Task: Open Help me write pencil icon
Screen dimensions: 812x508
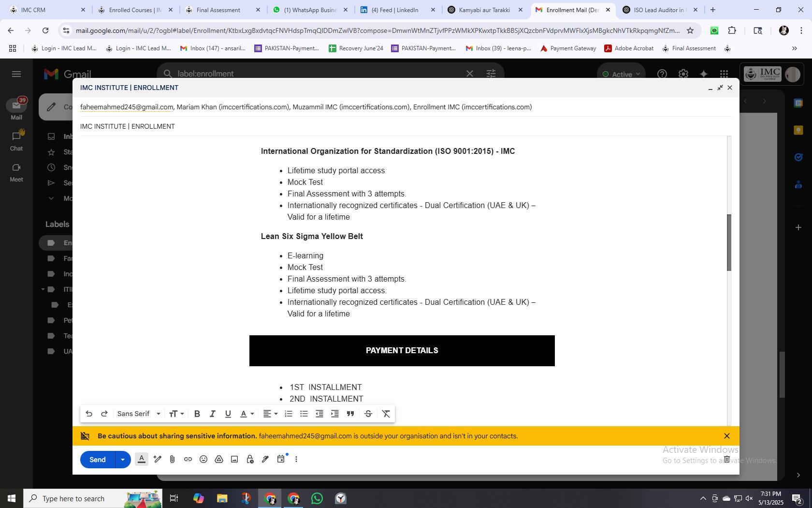Action: (x=157, y=459)
